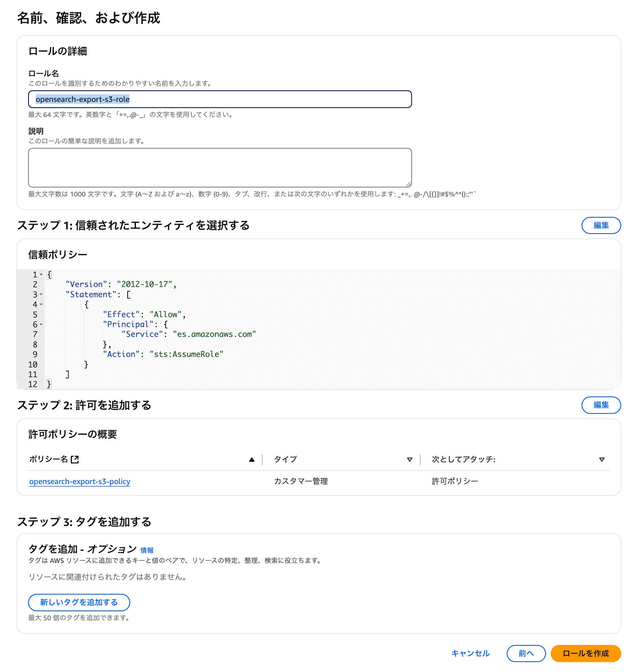632x672 pixels.
Task: Click 新しいタグを追加する button
Action: (x=79, y=602)
